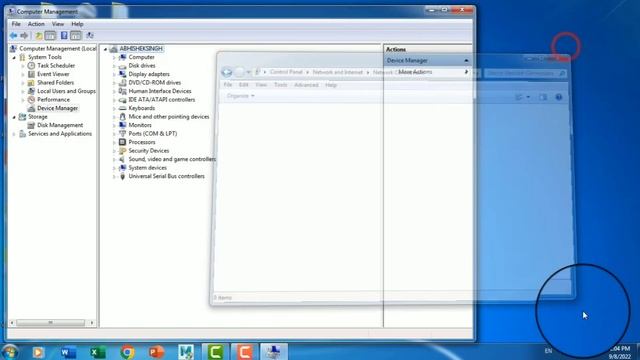
Task: Click right arrow of tree pane scrollbar
Action: [92, 323]
